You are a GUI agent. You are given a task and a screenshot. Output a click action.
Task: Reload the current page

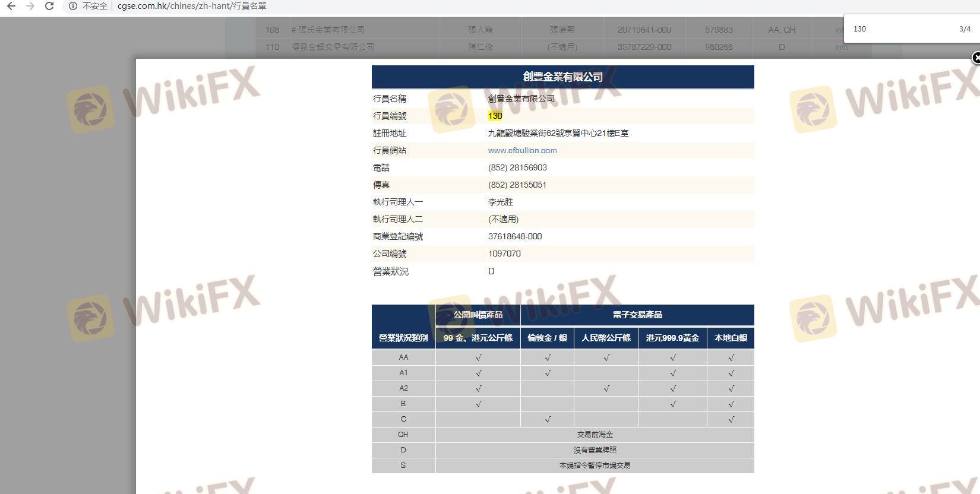click(x=50, y=6)
